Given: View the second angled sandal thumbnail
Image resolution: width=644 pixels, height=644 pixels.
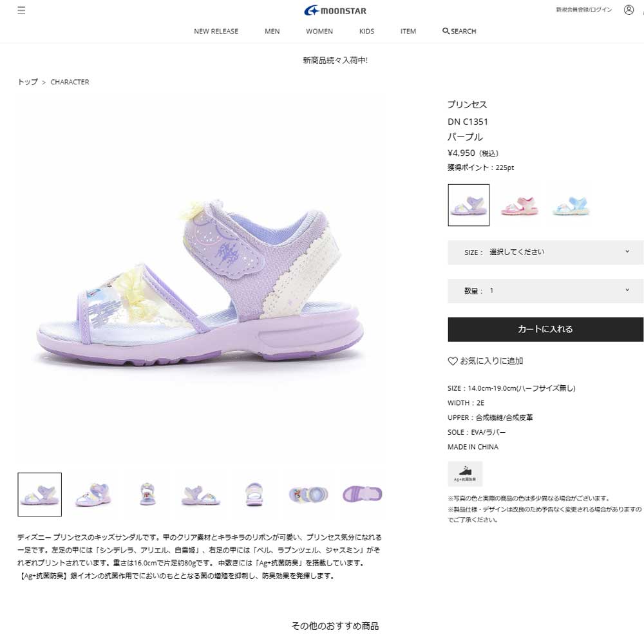Looking at the screenshot, I should (x=93, y=494).
